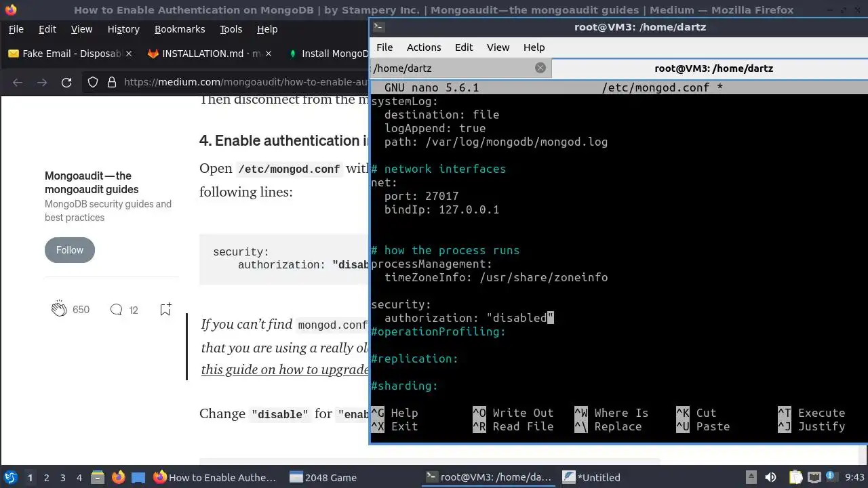Click the Firefox logo in the browser title bar
Viewport: 868px width, 488px height.
click(x=10, y=9)
